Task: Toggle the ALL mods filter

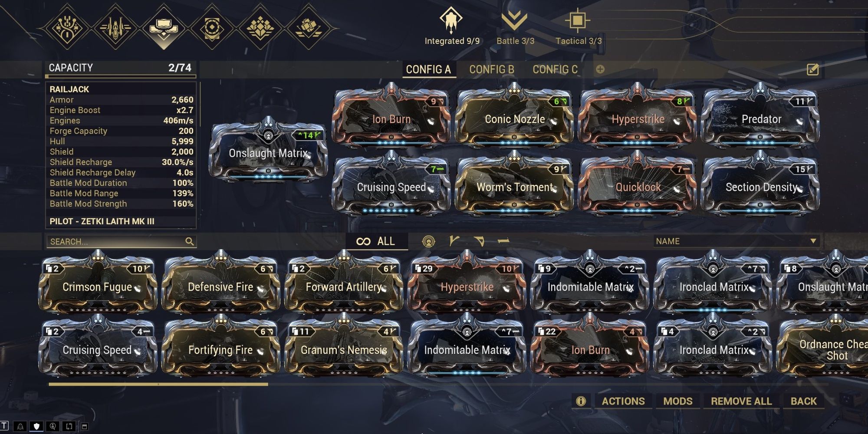Action: [x=376, y=241]
